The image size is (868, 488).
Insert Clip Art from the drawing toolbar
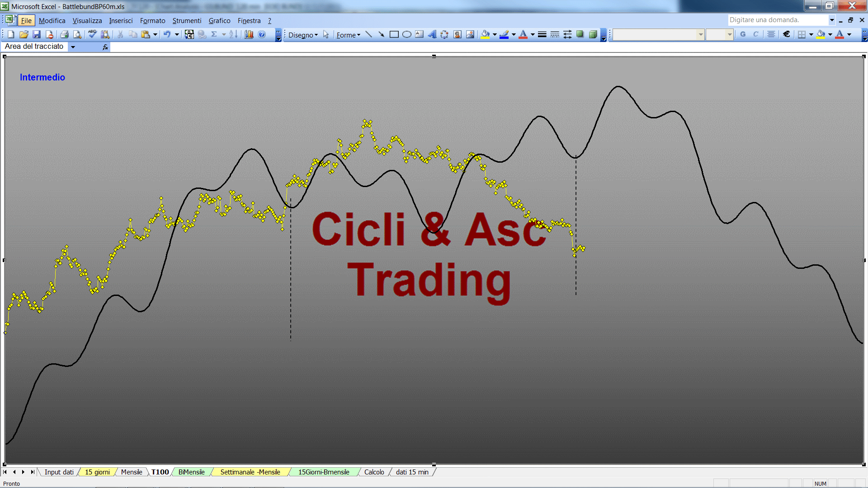point(457,34)
